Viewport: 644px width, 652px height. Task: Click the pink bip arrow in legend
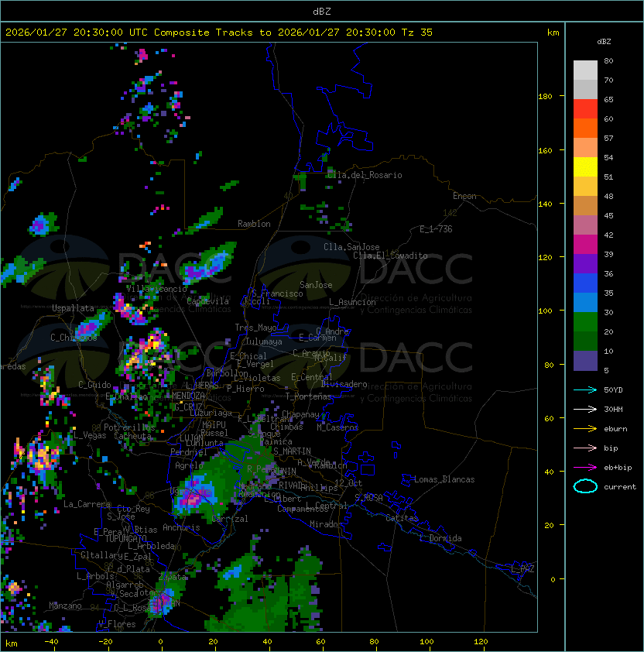click(x=585, y=448)
